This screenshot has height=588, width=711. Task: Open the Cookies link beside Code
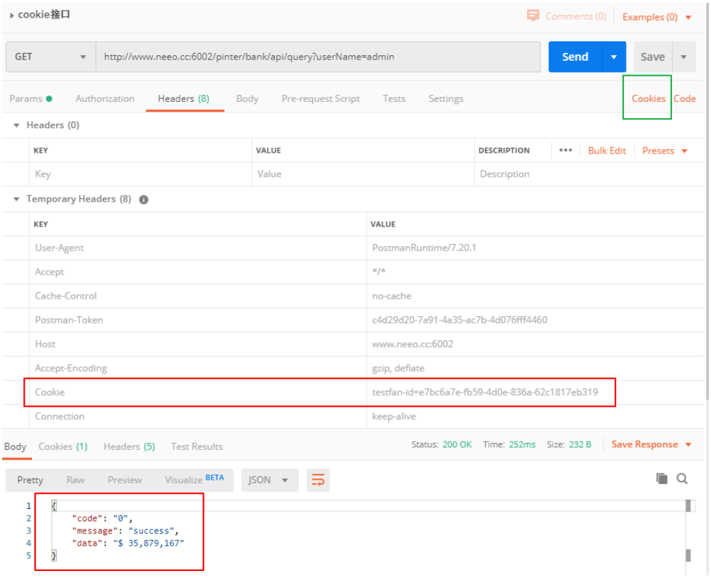[649, 99]
